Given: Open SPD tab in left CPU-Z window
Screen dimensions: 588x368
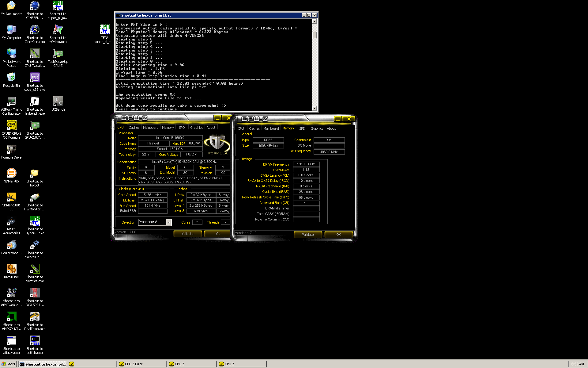Looking at the screenshot, I should tap(182, 128).
